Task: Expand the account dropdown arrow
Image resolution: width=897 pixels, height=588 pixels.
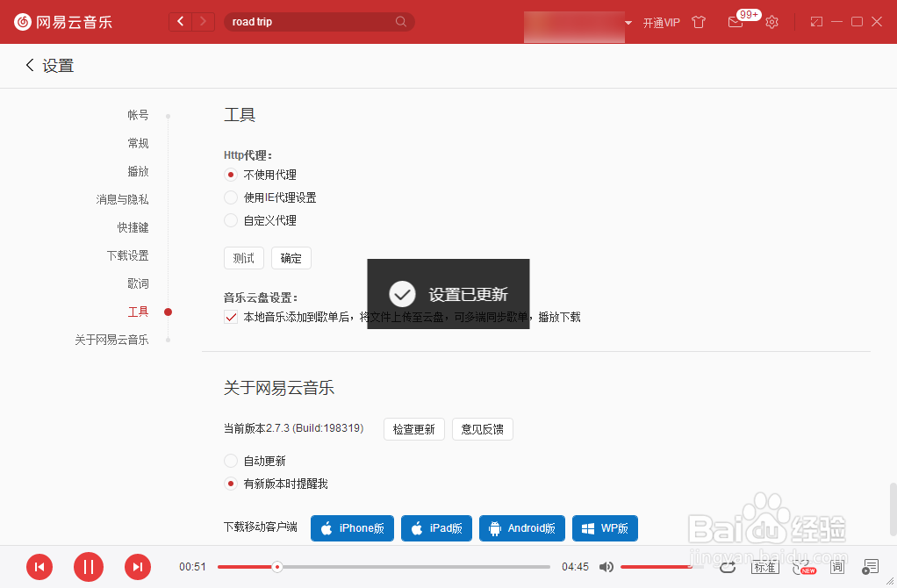Action: click(x=628, y=23)
